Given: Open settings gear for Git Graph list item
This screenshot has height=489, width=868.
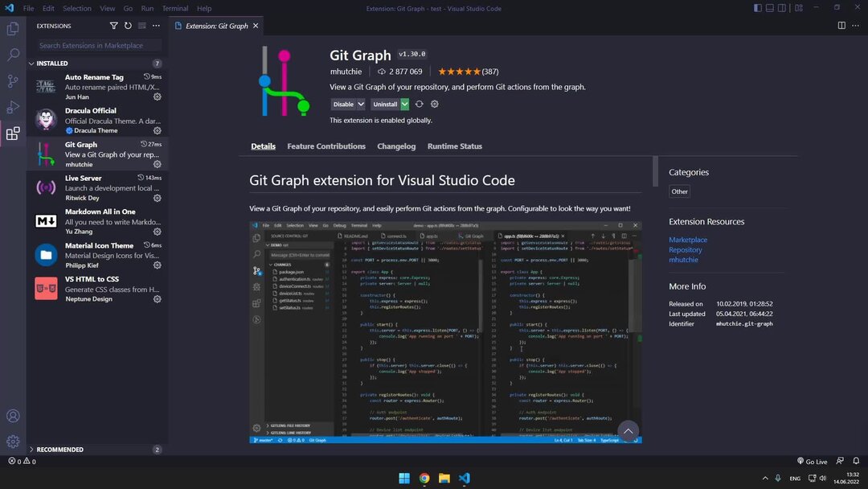Looking at the screenshot, I should coord(158,164).
